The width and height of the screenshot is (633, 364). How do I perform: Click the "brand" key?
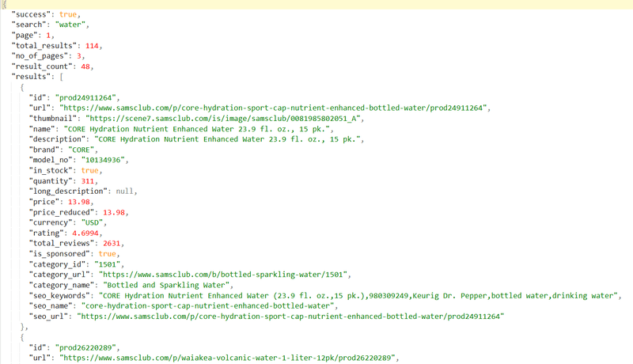point(44,150)
